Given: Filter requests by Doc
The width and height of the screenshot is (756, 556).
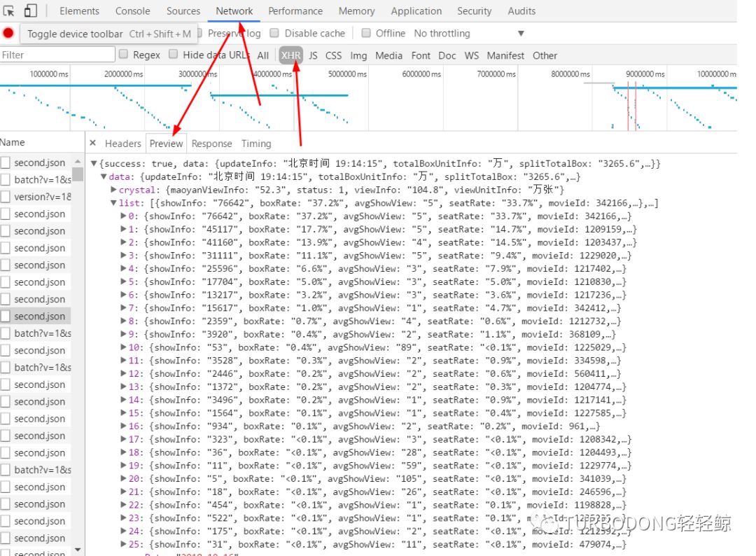Looking at the screenshot, I should click(x=447, y=55).
